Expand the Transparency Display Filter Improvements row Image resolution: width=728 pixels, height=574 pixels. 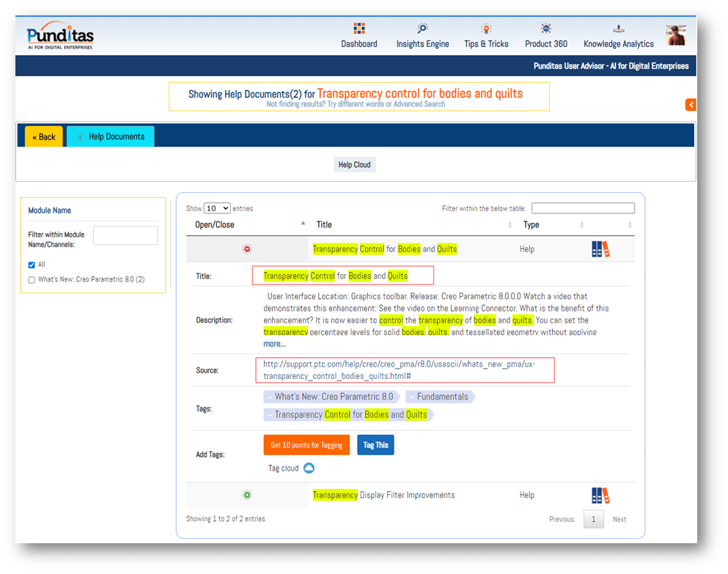[x=247, y=495]
